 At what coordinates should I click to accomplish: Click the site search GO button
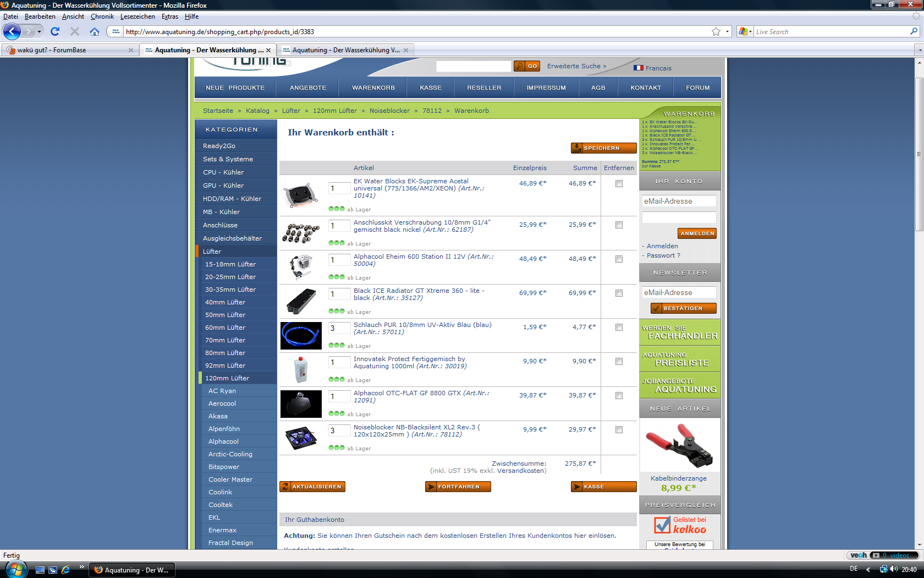coord(527,66)
